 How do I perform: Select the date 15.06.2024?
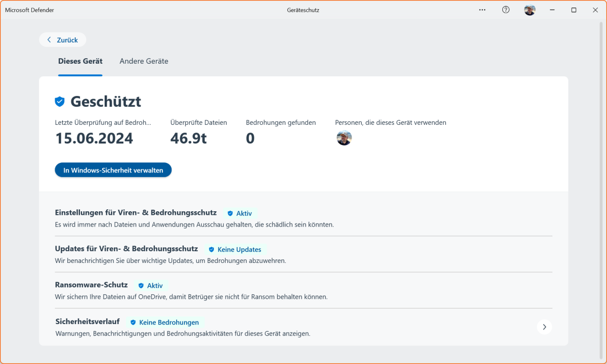click(94, 139)
